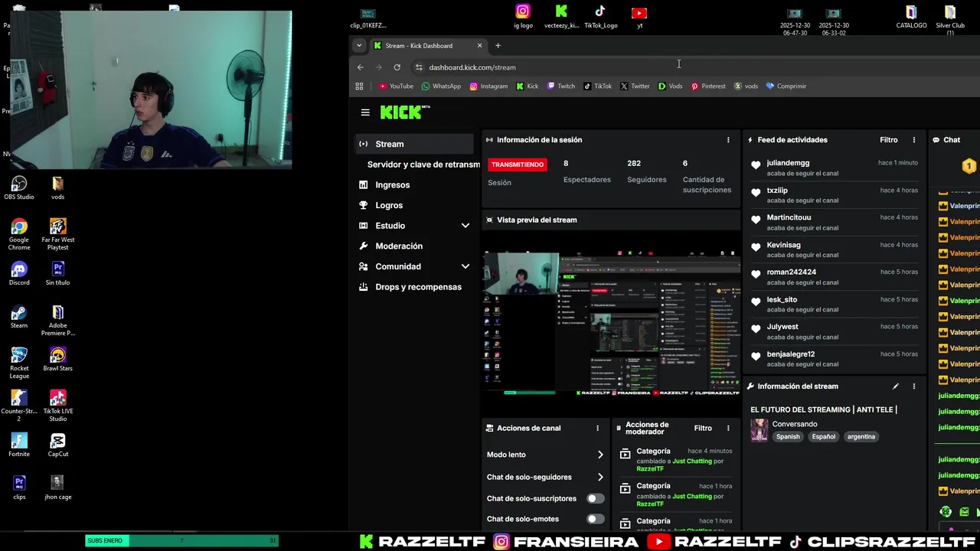The width and height of the screenshot is (980, 551).
Task: Click Martincitouu in the activity feed
Action: coord(789,217)
